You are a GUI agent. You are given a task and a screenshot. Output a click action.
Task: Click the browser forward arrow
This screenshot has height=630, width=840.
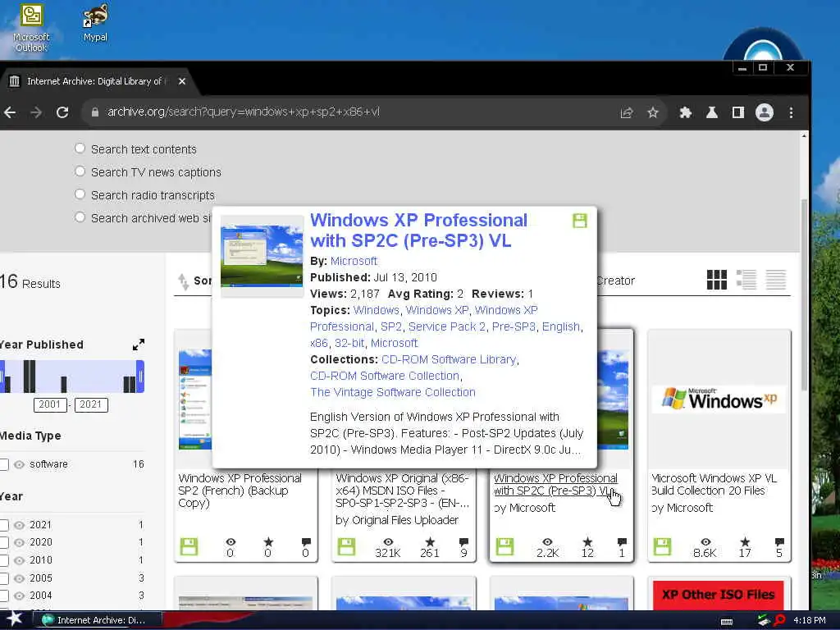point(36,112)
